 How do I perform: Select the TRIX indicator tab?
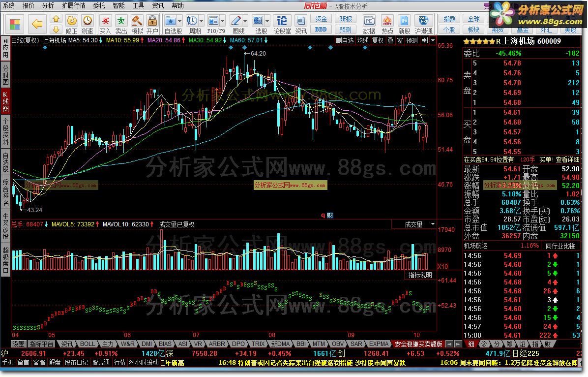pyautogui.click(x=258, y=344)
